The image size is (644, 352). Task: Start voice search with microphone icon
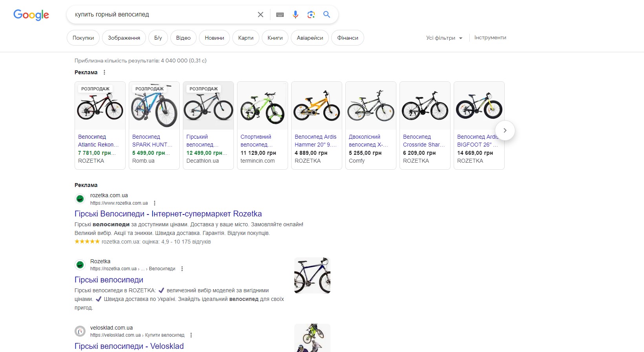coord(296,15)
